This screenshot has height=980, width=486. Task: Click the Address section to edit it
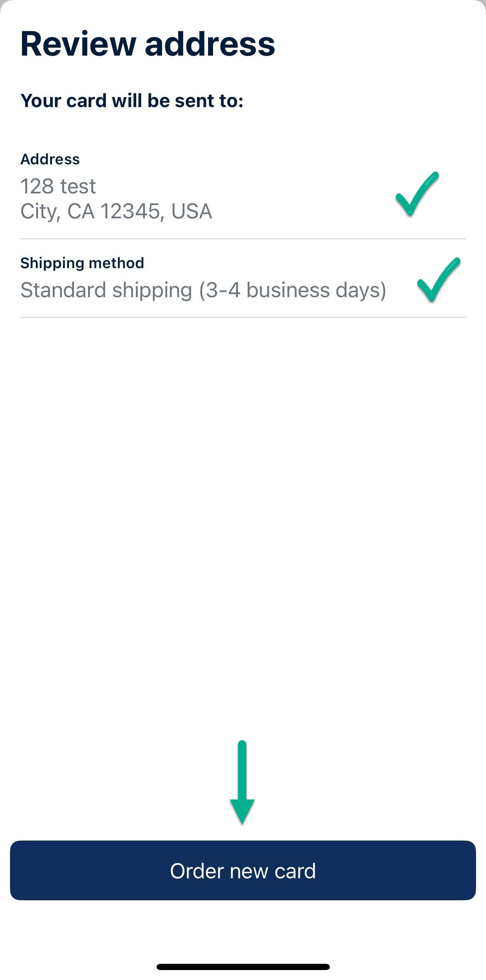[166, 187]
